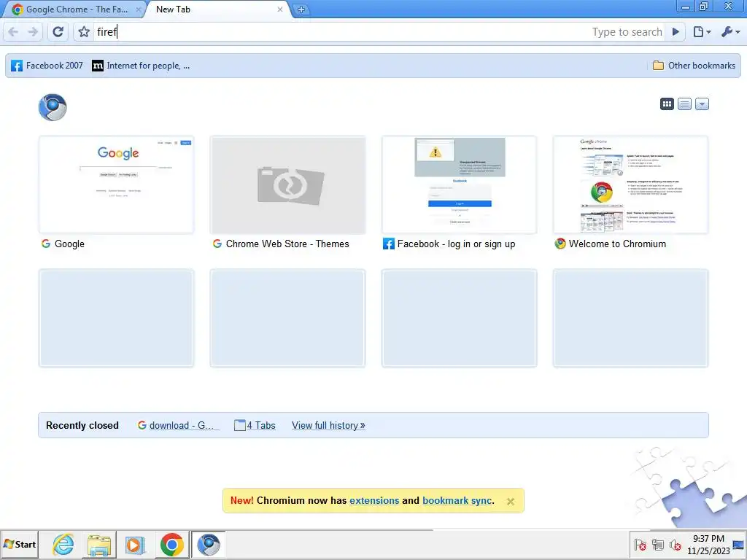Click the Show desktop button
The width and height of the screenshot is (747, 560).
740,545
